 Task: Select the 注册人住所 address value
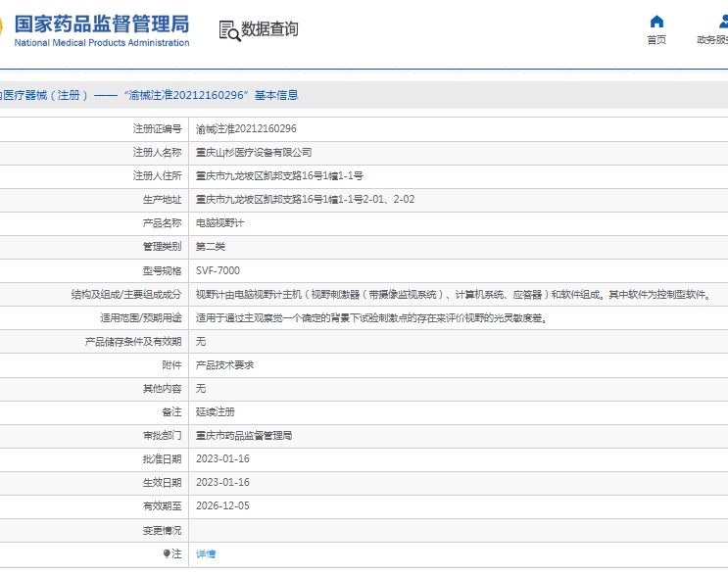[279, 176]
